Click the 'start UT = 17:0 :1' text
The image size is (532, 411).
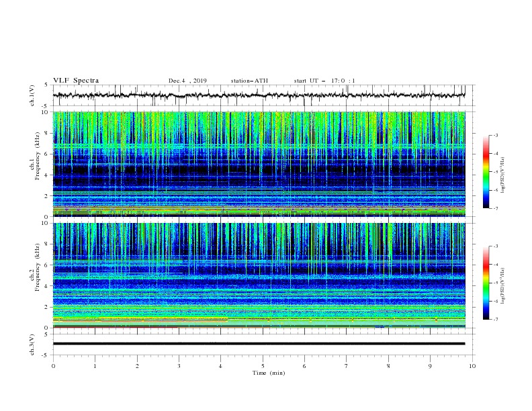tap(324, 81)
